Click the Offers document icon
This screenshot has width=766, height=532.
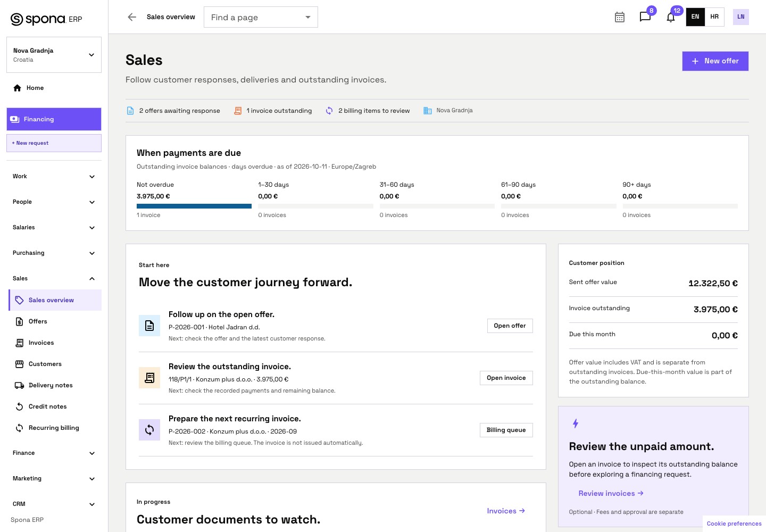point(20,321)
